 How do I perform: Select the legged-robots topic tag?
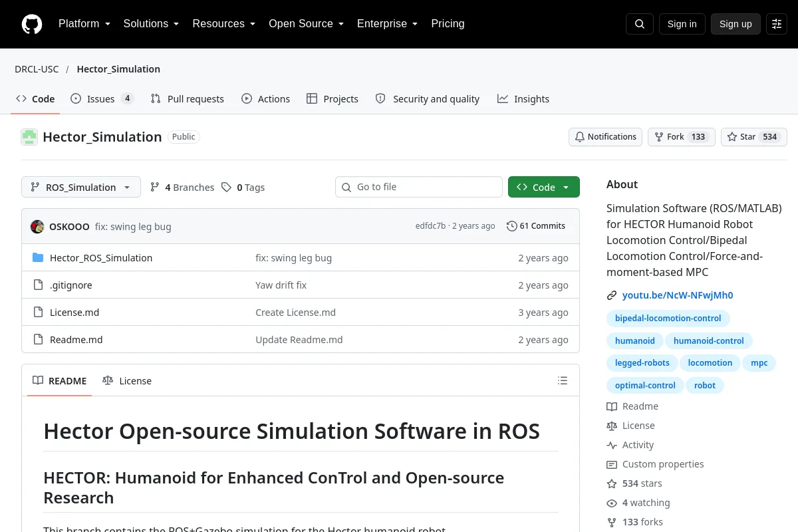click(x=642, y=363)
